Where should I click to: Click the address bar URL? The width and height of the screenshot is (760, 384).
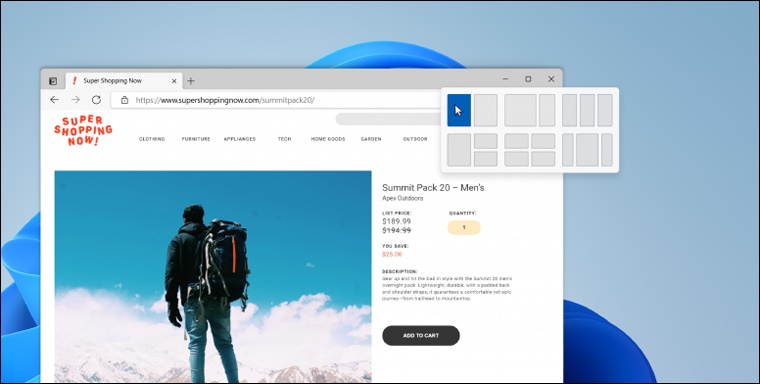[225, 100]
